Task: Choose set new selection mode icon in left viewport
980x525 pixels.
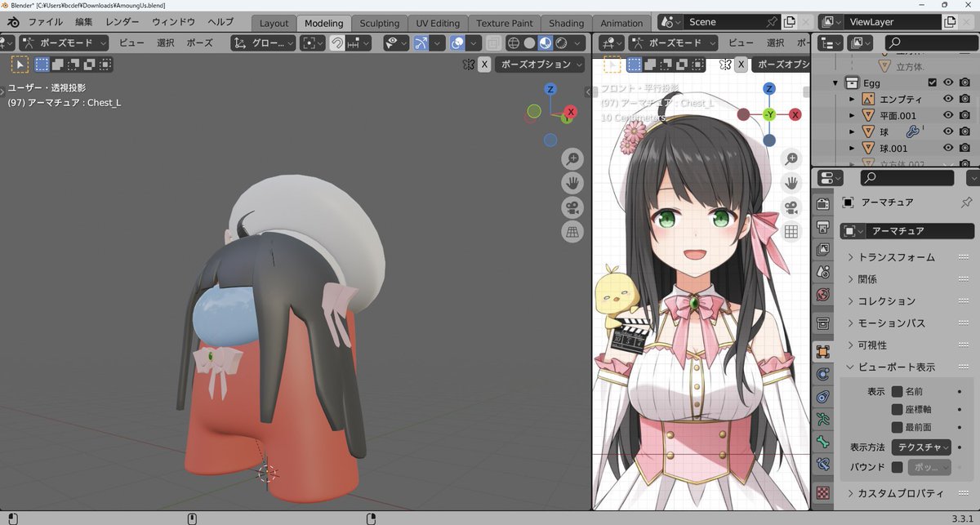Action: pos(42,64)
